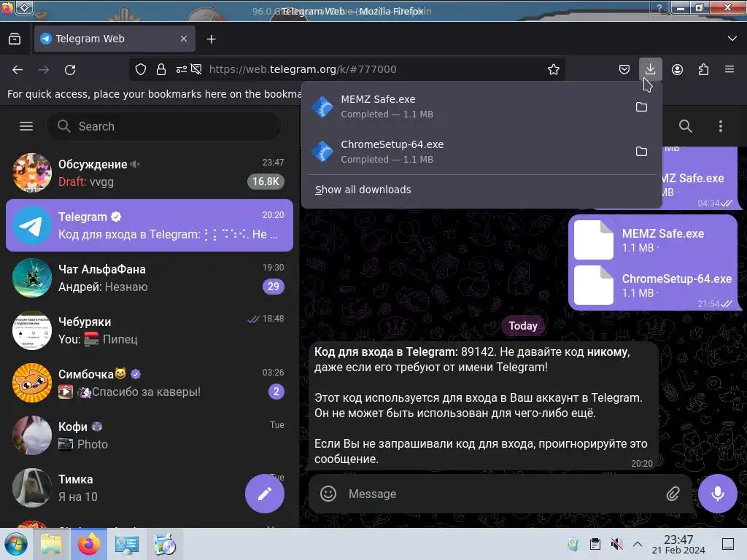Open the Windows Start menu

pos(16,544)
